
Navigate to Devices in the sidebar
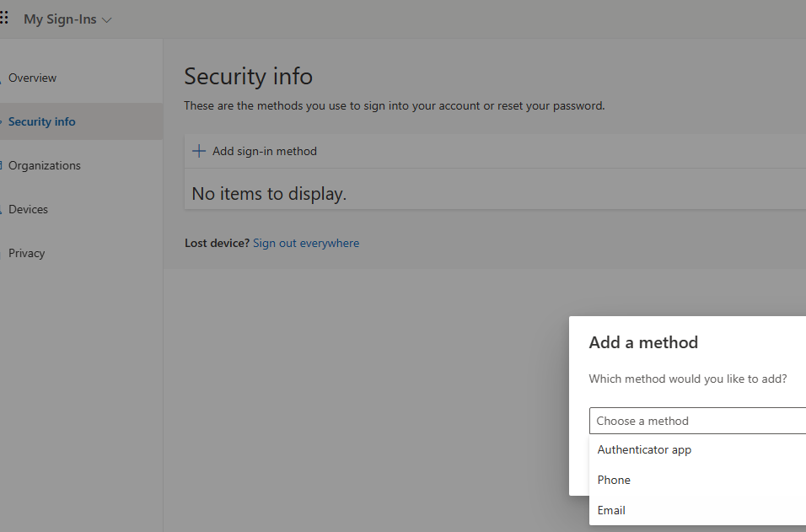click(x=28, y=209)
